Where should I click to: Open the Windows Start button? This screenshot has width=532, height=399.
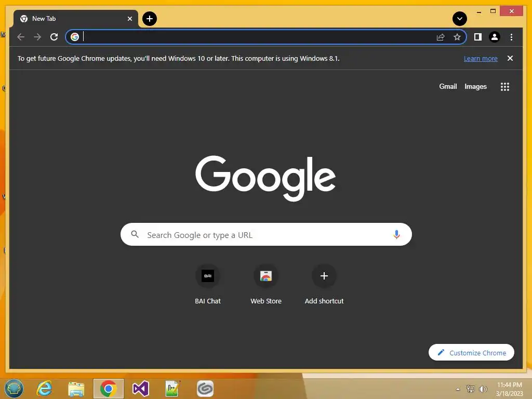click(x=14, y=389)
